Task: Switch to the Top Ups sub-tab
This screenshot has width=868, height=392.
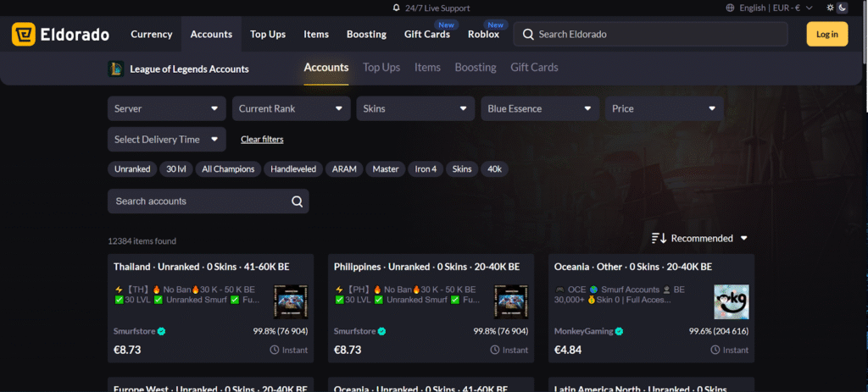Action: (381, 68)
